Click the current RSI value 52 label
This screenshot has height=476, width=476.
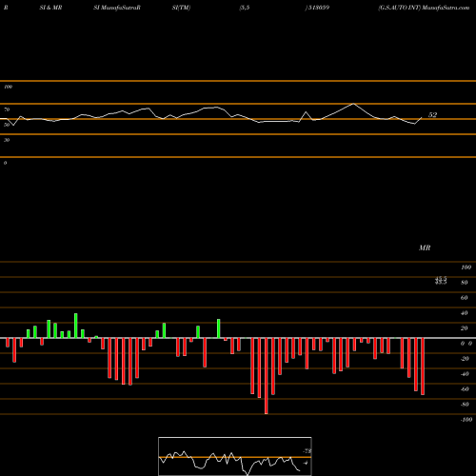click(432, 115)
